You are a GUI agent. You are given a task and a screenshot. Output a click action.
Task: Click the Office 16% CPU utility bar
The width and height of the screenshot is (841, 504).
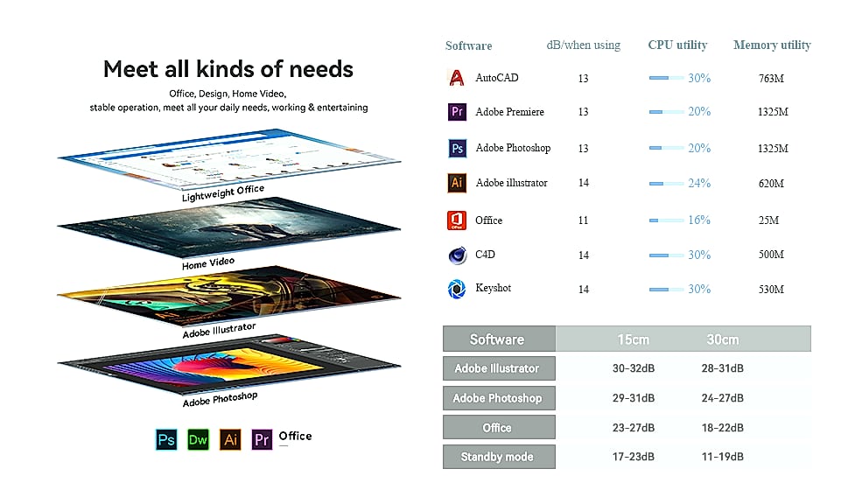coord(666,220)
